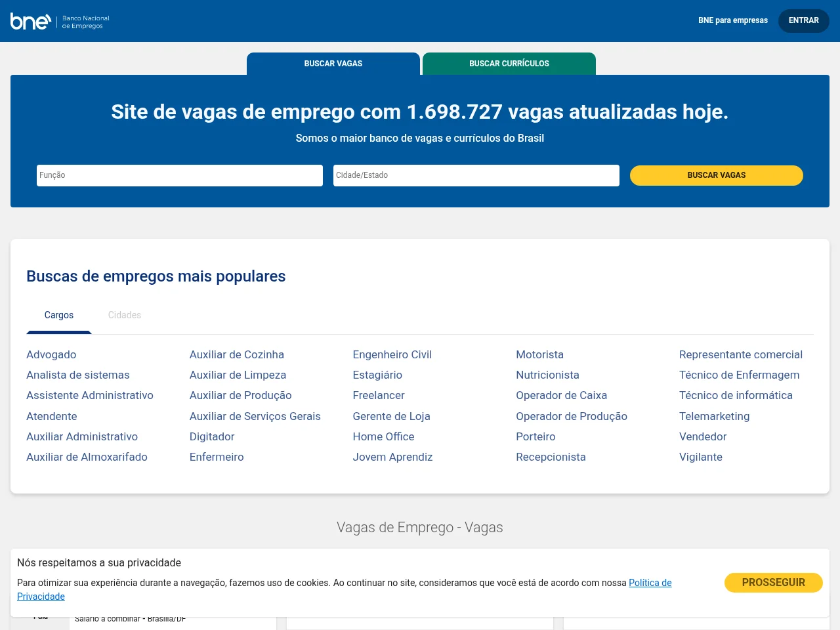Screen dimensions: 840x630
Task: Select the Cargos tab
Action: point(59,315)
